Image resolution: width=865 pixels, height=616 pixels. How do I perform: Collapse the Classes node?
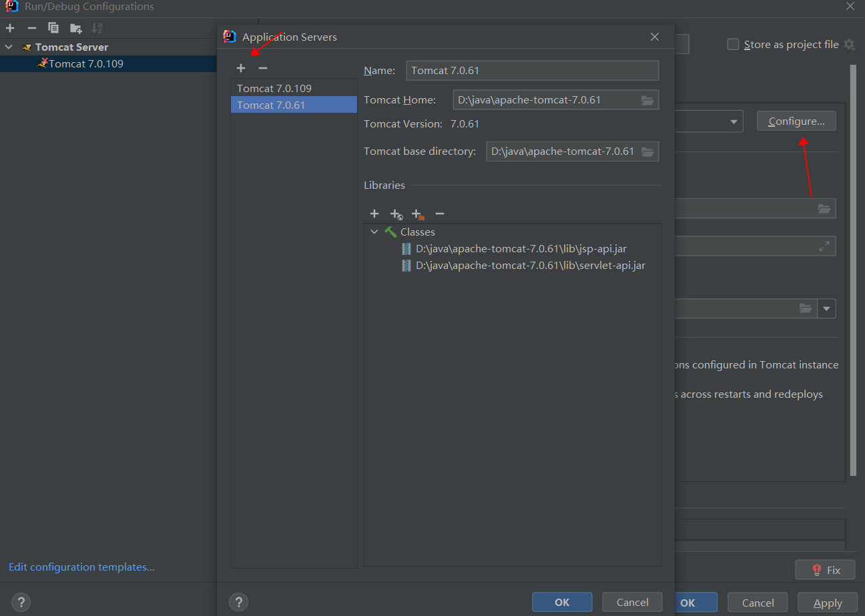[374, 232]
